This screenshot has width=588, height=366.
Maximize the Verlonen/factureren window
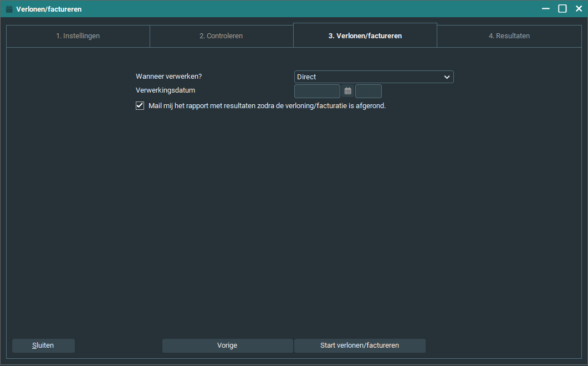point(562,9)
